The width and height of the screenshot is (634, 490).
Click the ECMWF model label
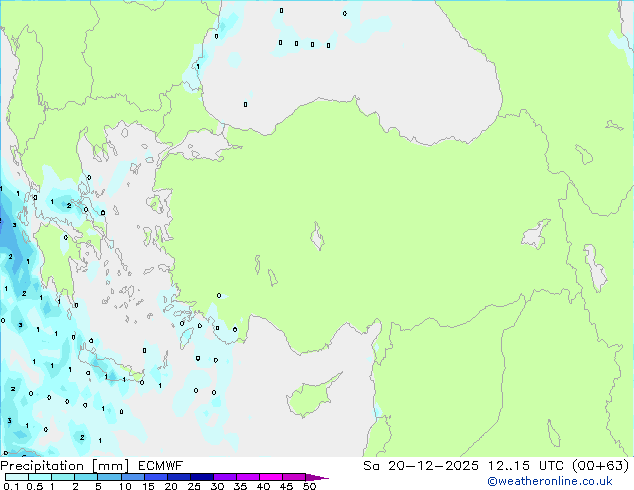(x=161, y=466)
